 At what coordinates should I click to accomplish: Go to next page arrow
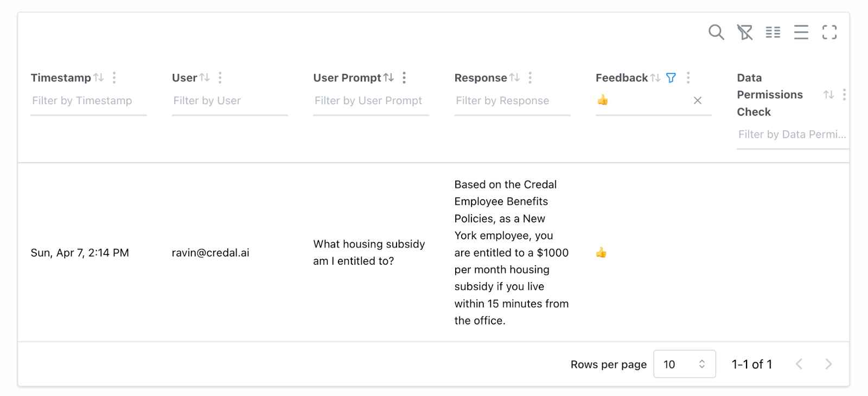click(x=828, y=364)
